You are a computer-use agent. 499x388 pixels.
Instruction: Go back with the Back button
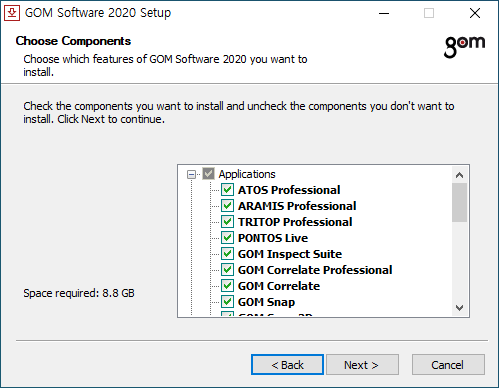[287, 365]
